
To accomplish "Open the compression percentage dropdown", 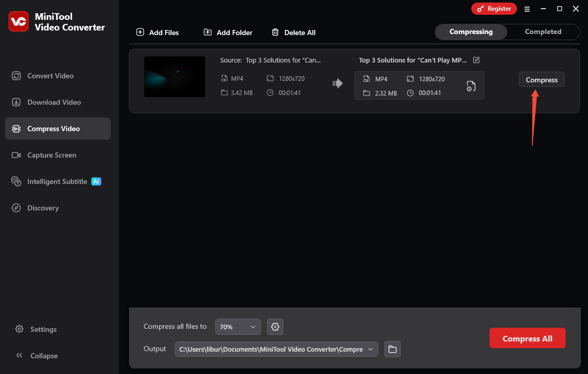I will (238, 326).
